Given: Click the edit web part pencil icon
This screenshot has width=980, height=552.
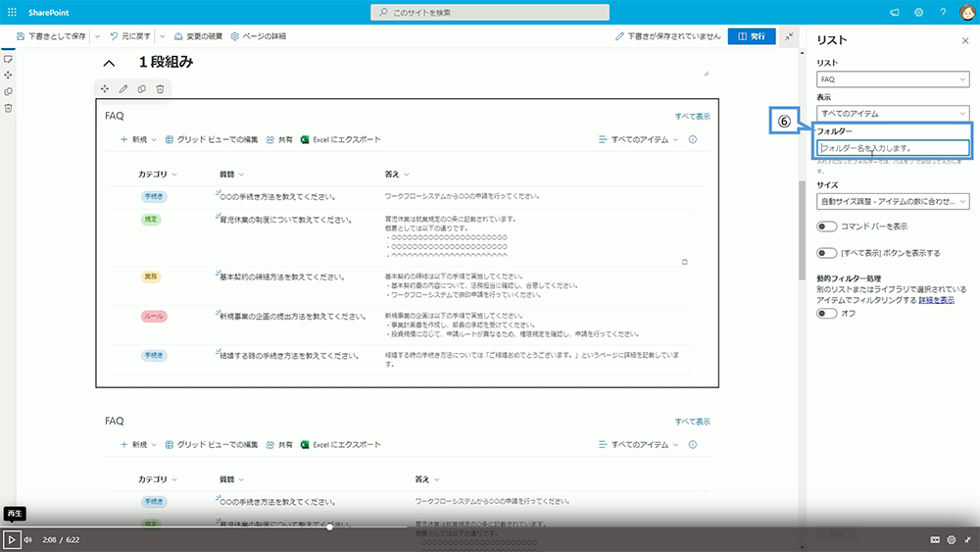Looking at the screenshot, I should (123, 89).
